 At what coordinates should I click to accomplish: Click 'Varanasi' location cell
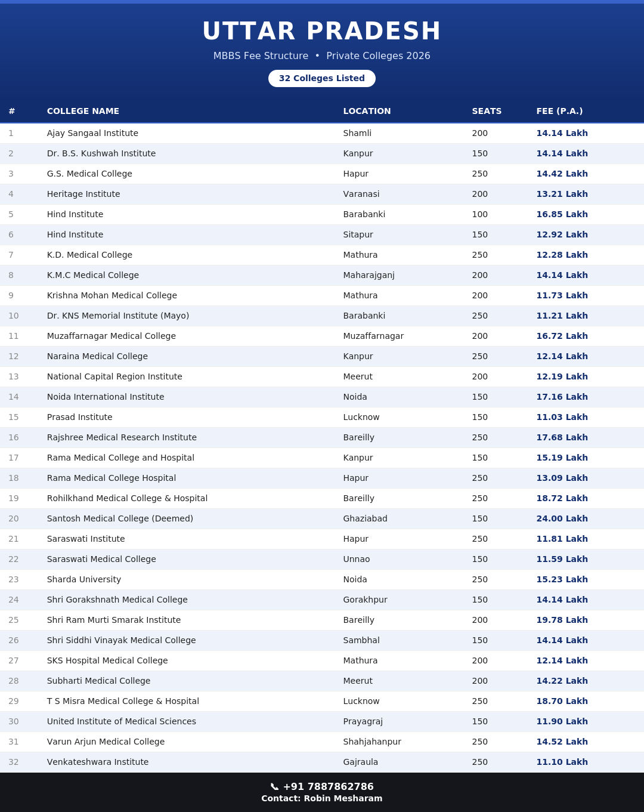(x=361, y=194)
